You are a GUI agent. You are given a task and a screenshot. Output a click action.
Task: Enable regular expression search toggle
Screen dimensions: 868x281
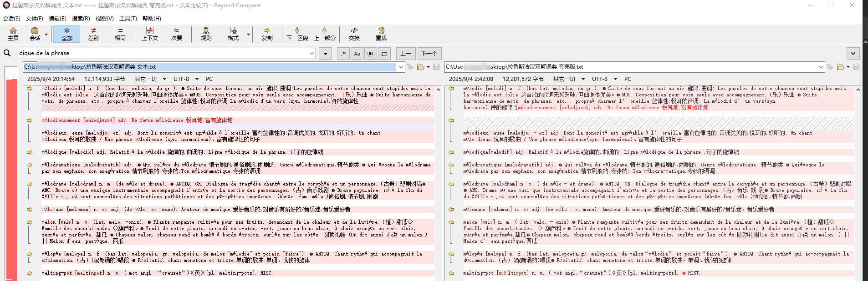pyautogui.click(x=343, y=54)
